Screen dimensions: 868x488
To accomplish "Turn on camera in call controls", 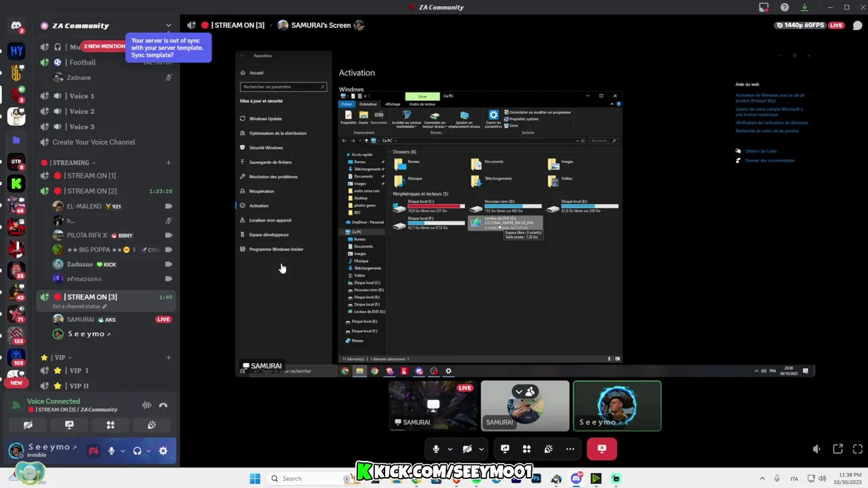I will (467, 449).
